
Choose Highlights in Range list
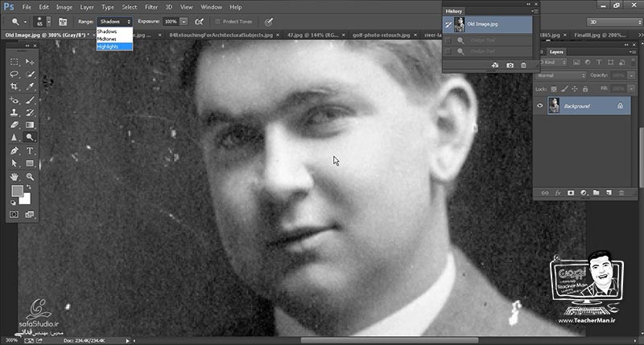(x=114, y=47)
